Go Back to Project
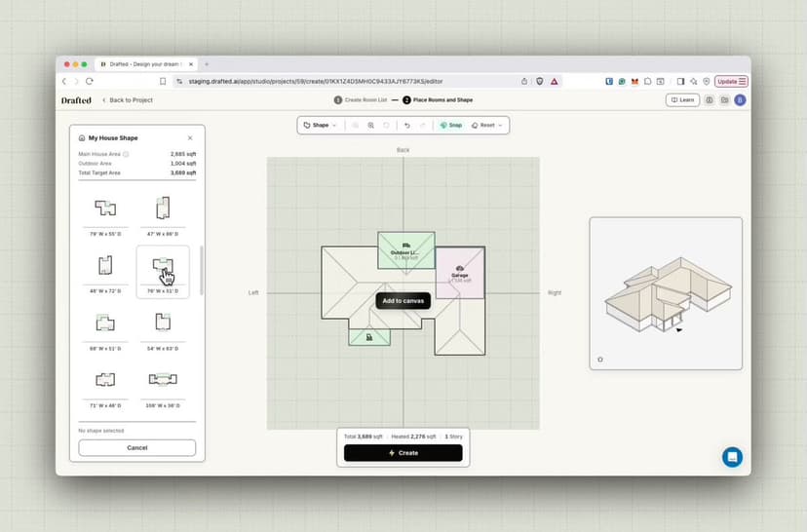The height and width of the screenshot is (532, 807). tap(127, 100)
